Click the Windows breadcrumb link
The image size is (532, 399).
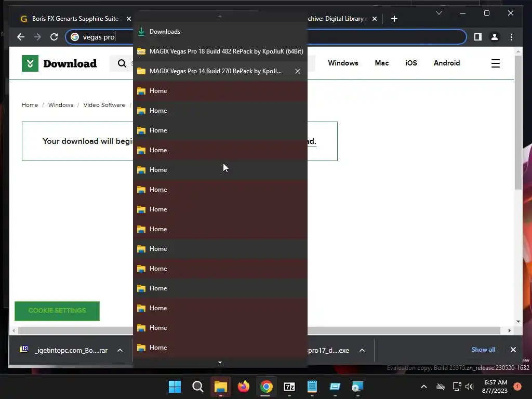[60, 105]
